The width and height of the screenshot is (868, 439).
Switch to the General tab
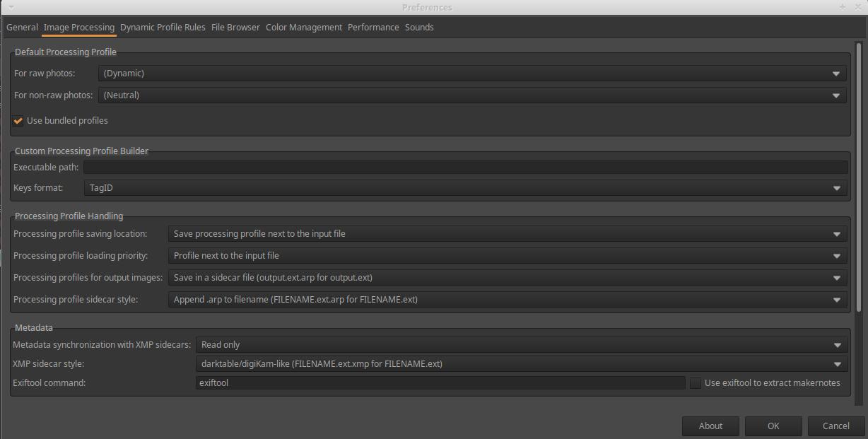click(22, 28)
